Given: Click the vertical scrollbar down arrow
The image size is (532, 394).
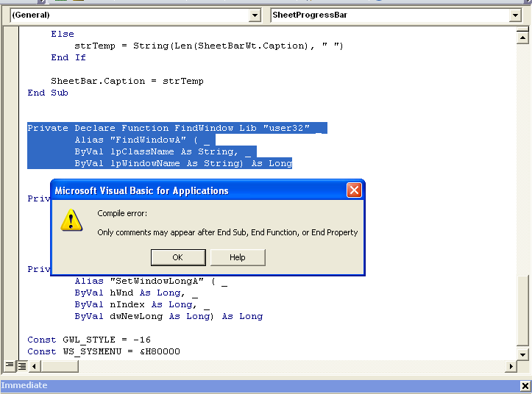Looking at the screenshot, I should click(522, 354).
